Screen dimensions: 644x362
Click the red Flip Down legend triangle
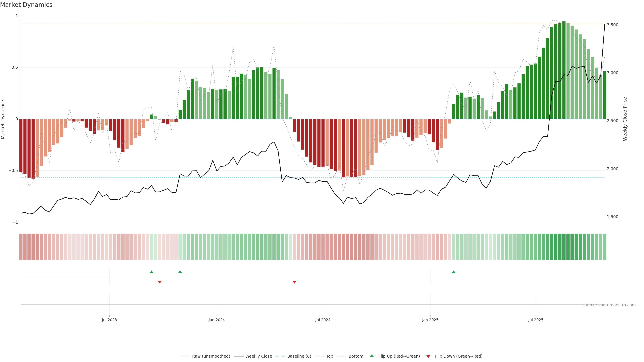(x=428, y=356)
